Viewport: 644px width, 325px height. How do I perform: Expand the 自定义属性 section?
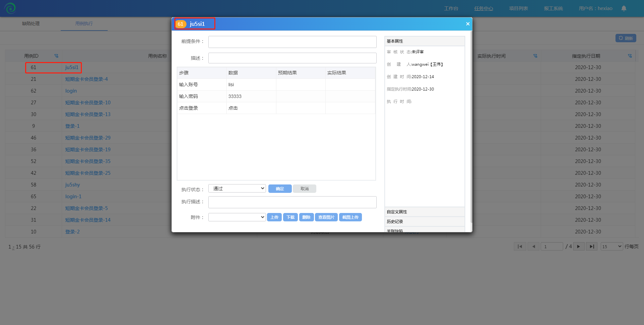(x=424, y=212)
